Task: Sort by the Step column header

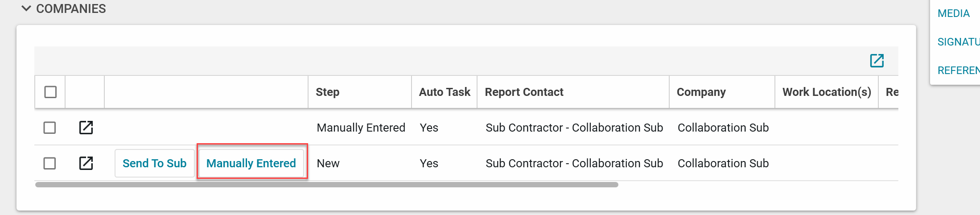Action: click(327, 92)
